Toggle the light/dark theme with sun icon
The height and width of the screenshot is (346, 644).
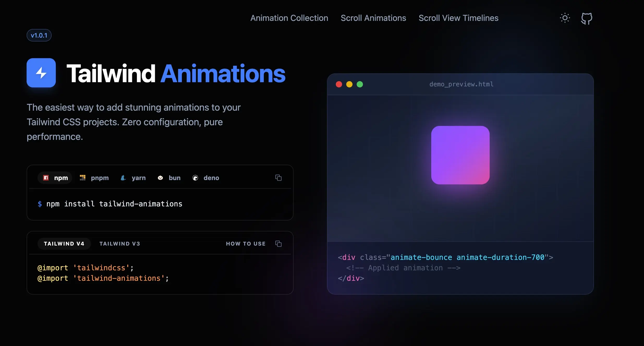point(565,18)
